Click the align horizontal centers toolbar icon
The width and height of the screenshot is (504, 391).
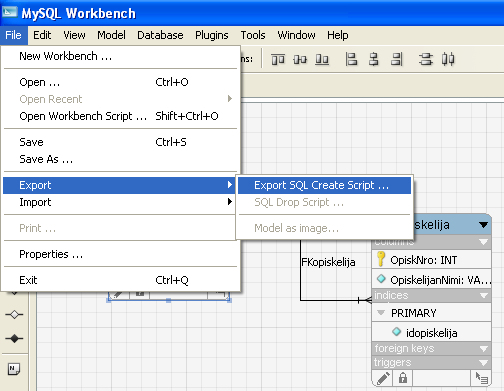pyautogui.click(x=374, y=59)
